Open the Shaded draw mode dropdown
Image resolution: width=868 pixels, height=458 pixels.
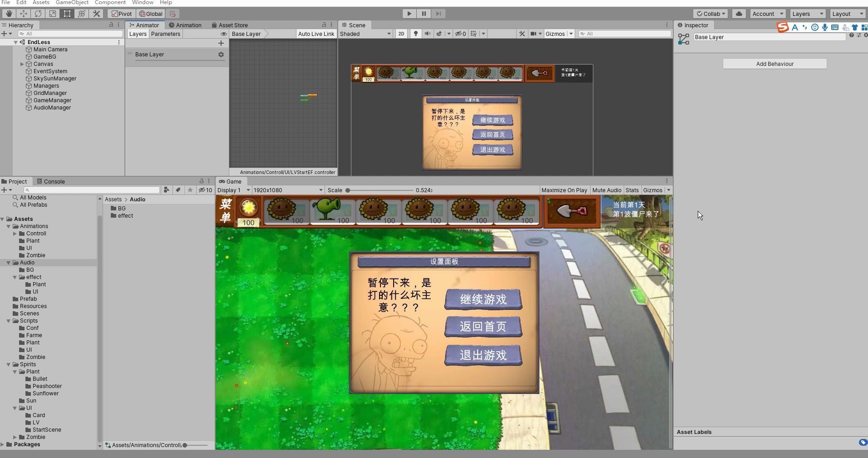(x=365, y=34)
